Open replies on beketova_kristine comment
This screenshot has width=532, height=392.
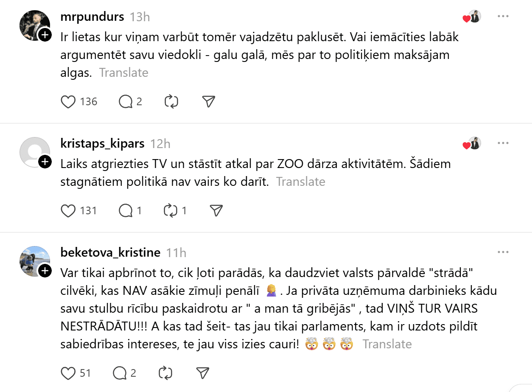coord(120,373)
